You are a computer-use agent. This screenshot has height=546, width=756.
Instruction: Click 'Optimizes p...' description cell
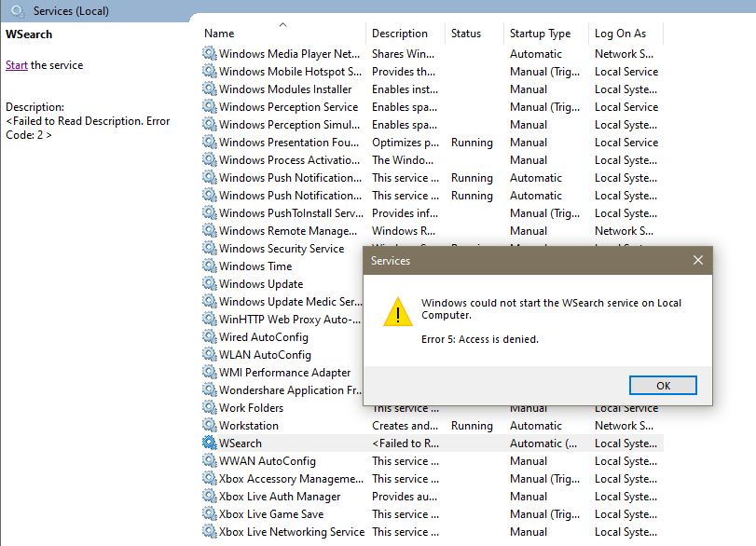(x=405, y=143)
